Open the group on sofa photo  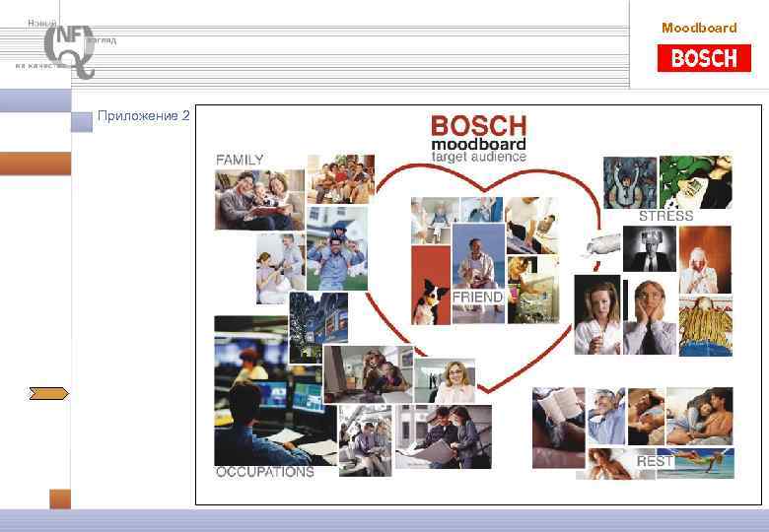pyautogui.click(x=341, y=178)
